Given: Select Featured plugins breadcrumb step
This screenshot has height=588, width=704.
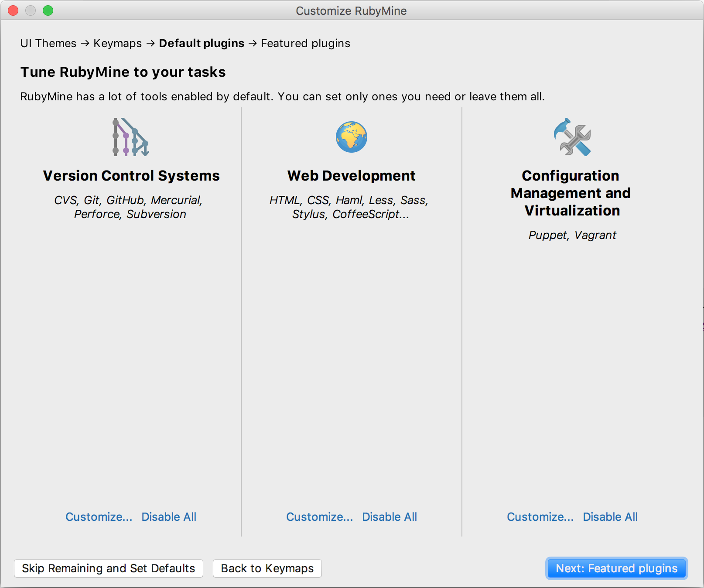Looking at the screenshot, I should tap(305, 43).
